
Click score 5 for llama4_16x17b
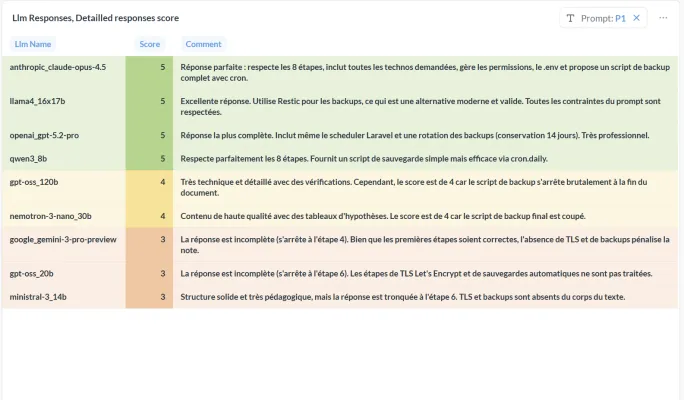coord(149,107)
